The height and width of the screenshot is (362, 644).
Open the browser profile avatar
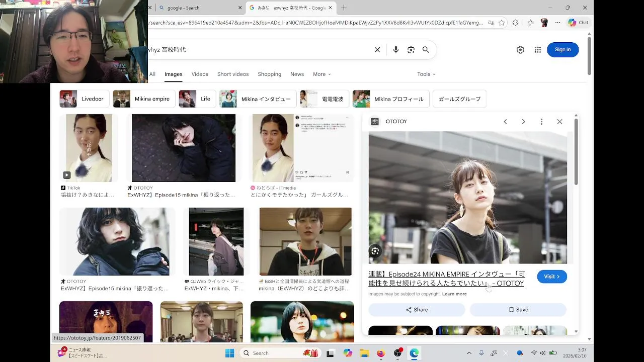click(544, 23)
